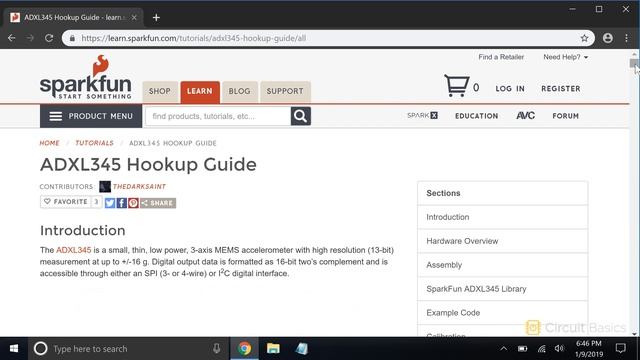Expand the Need Help? dropdown
The image size is (640, 360).
click(565, 57)
